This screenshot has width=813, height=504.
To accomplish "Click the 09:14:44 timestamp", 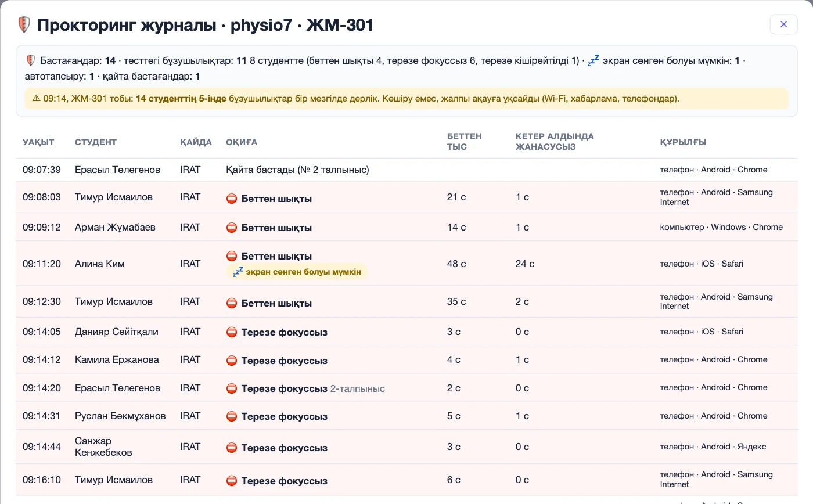I will tap(42, 447).
